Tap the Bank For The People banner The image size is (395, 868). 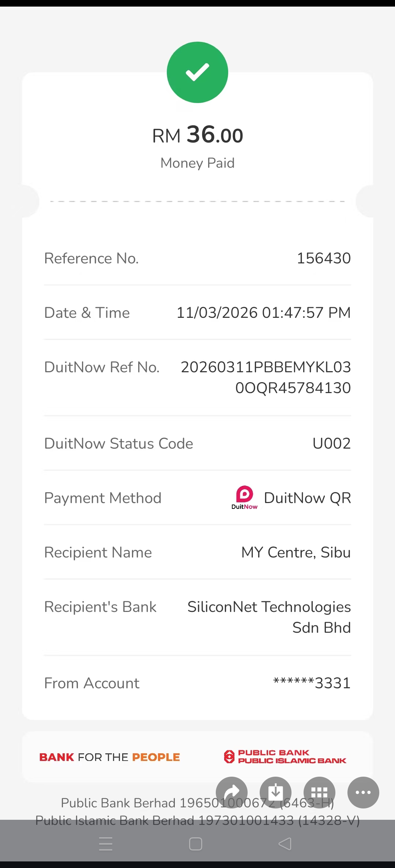point(110,757)
